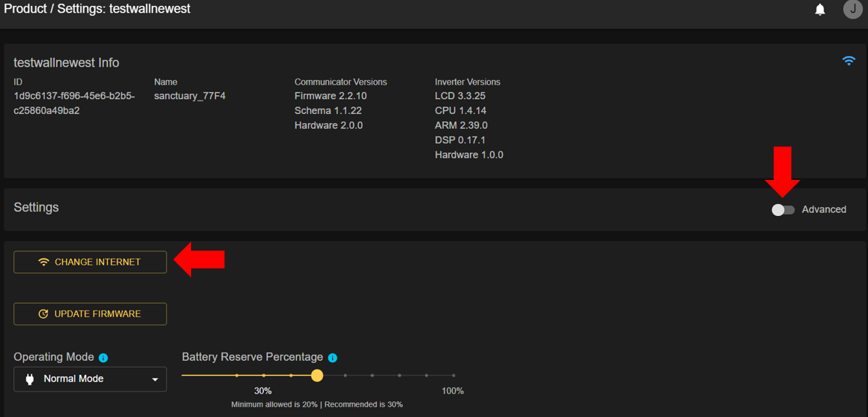Click the device ID value text
The height and width of the screenshot is (417, 868).
click(x=74, y=103)
